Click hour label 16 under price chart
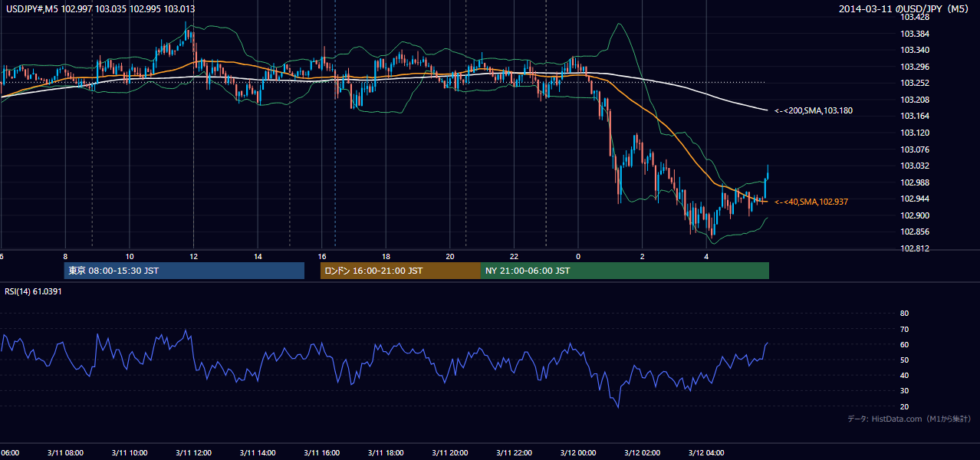The image size is (980, 460). point(322,257)
